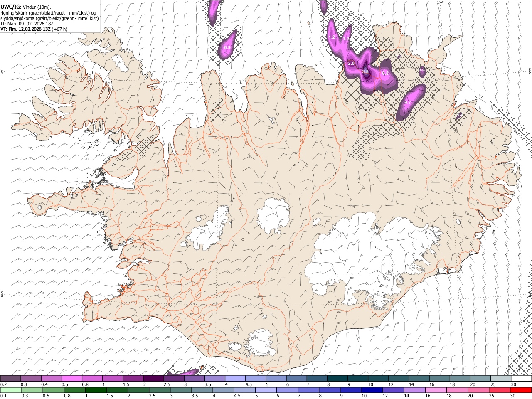Click the snow legend swatch between 0.3 and 0.4
This screenshot has height=399, width=532.
point(31,378)
